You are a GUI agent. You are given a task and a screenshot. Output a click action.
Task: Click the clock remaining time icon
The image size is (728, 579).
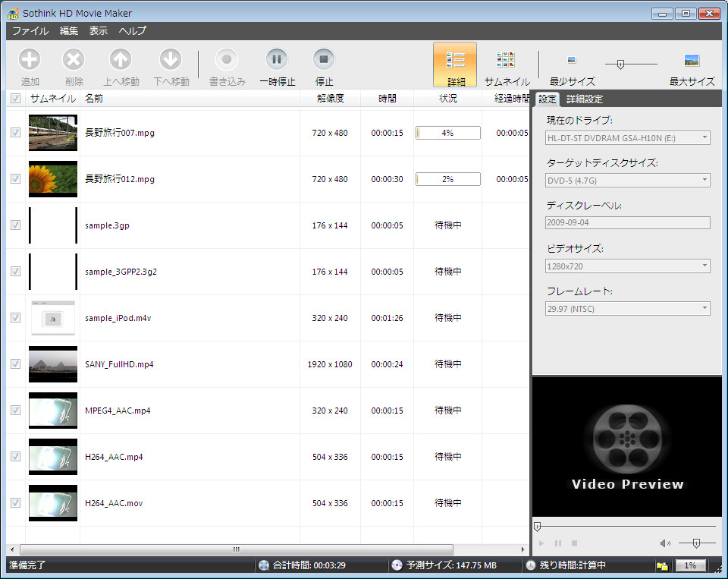(531, 565)
